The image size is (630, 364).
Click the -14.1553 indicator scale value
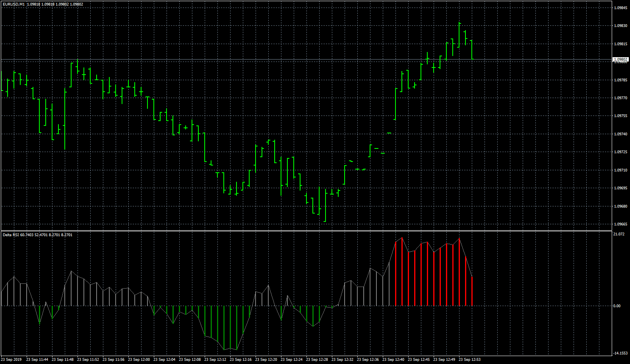click(620, 353)
